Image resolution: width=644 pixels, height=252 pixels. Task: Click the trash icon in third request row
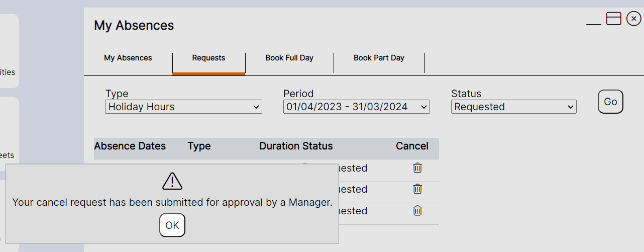pyautogui.click(x=417, y=210)
